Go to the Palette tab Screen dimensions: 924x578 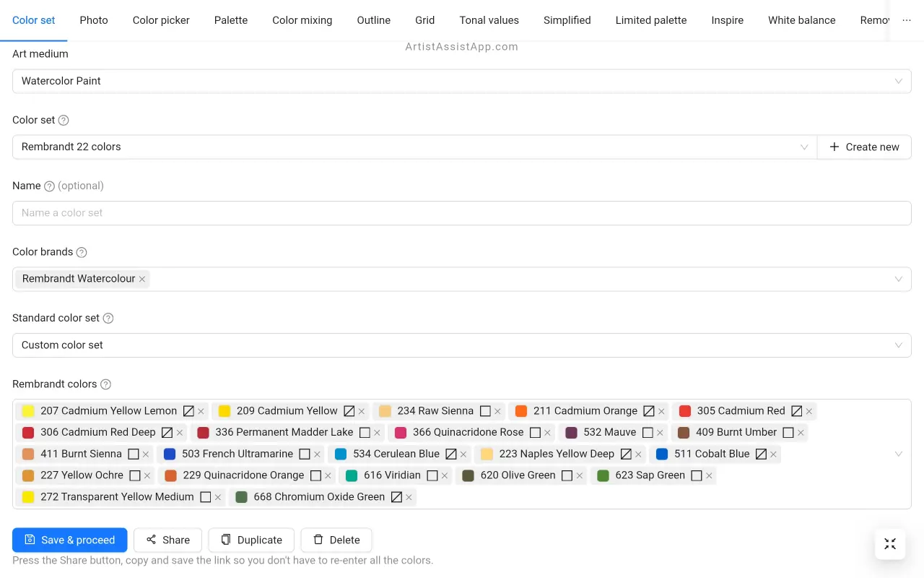pos(231,20)
